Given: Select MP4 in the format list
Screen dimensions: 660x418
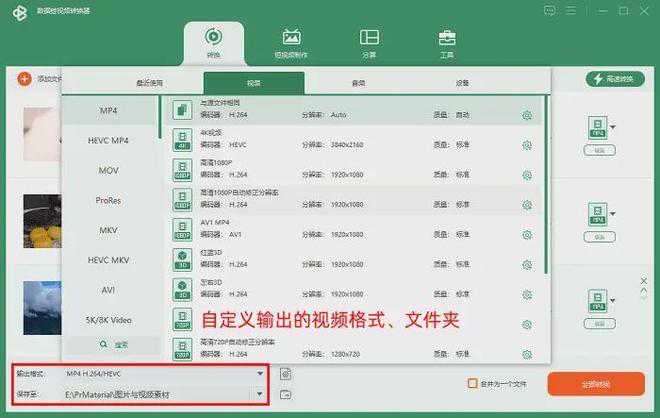Looking at the screenshot, I should (x=108, y=111).
